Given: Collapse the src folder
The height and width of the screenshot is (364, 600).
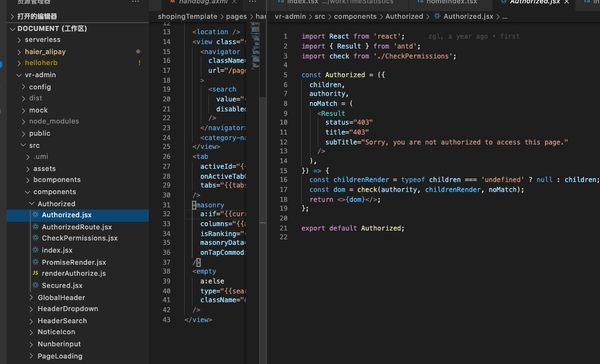Looking at the screenshot, I should tap(23, 145).
